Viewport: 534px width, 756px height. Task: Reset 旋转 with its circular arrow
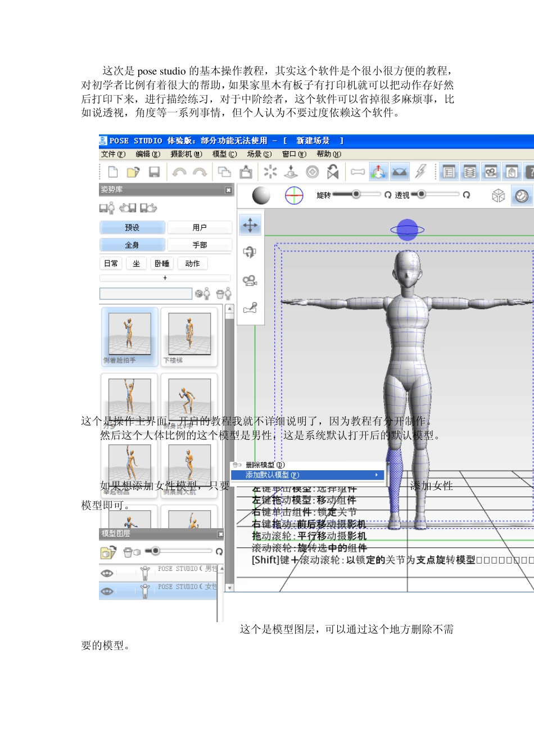(388, 195)
